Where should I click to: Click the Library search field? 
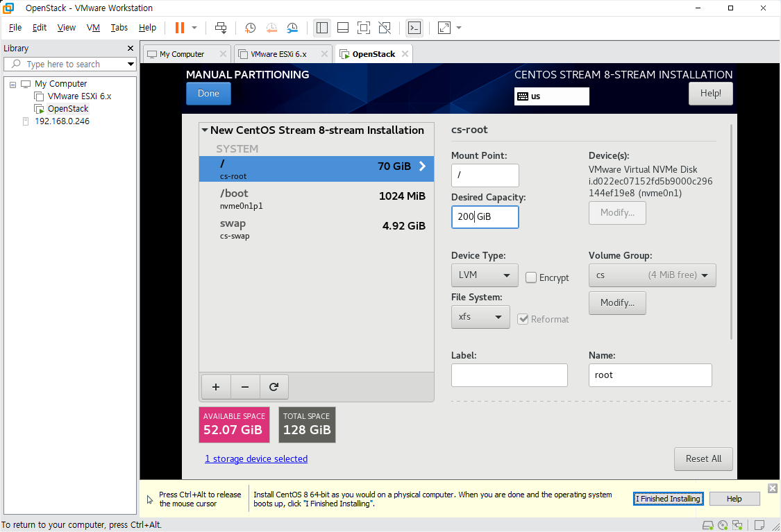pyautogui.click(x=65, y=65)
